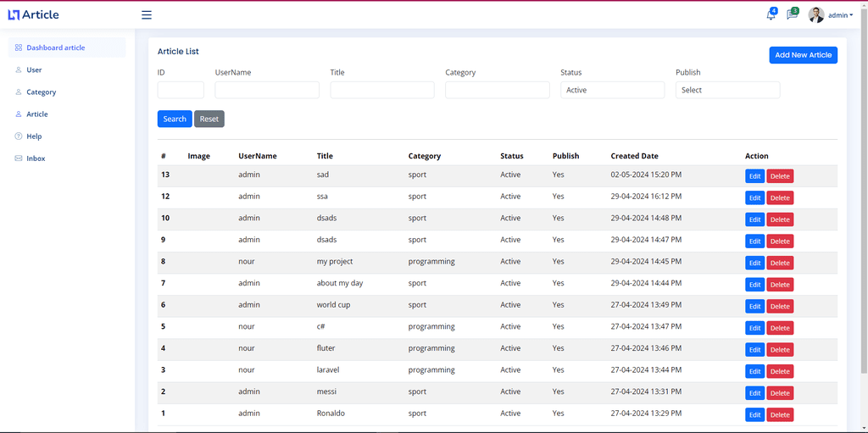The width and height of the screenshot is (868, 433).
Task: Edit article with ID 9
Action: pyautogui.click(x=755, y=241)
